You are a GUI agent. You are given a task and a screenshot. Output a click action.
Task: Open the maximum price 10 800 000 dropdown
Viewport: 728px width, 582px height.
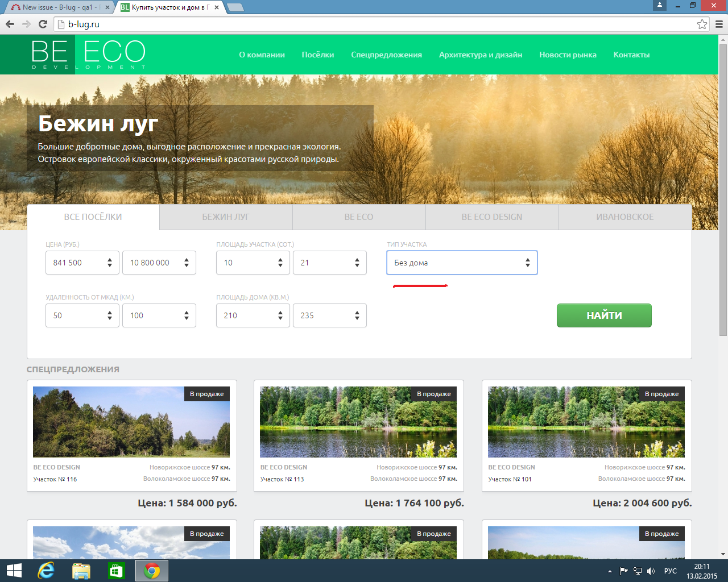tap(159, 263)
